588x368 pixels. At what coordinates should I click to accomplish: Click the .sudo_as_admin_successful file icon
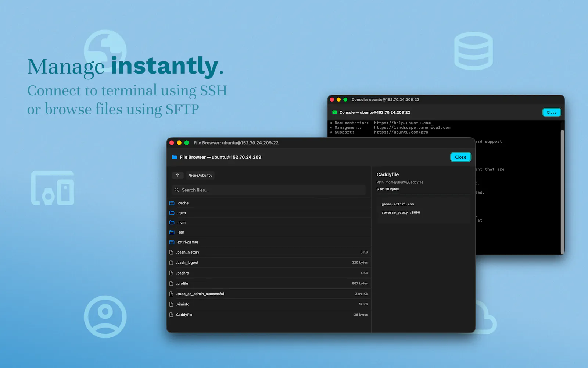click(x=171, y=294)
